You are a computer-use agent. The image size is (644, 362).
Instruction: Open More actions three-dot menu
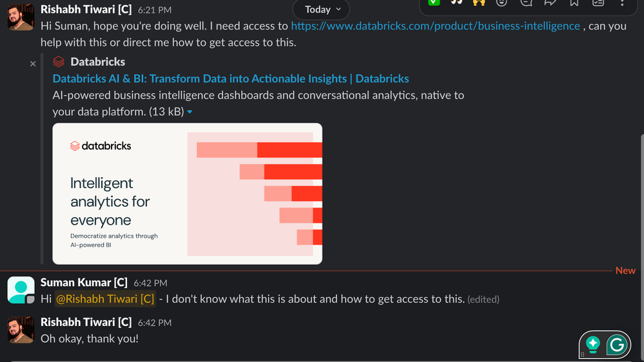[622, 3]
